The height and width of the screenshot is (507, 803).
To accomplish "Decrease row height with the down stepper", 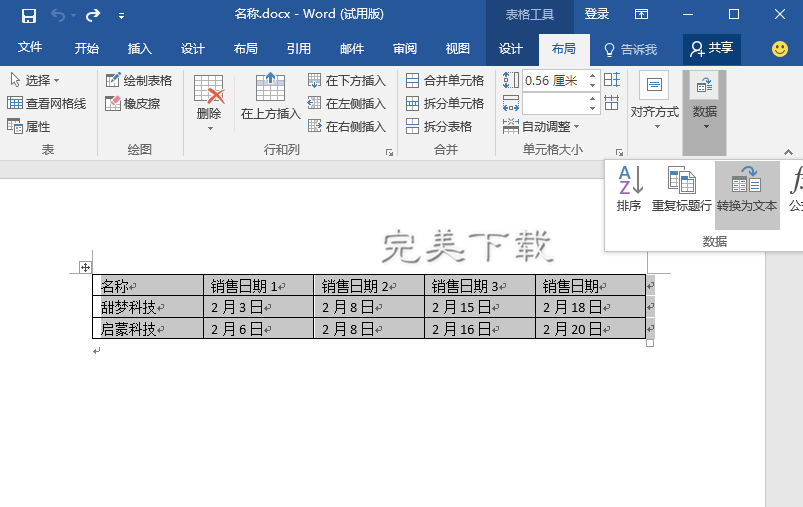I will tap(593, 85).
